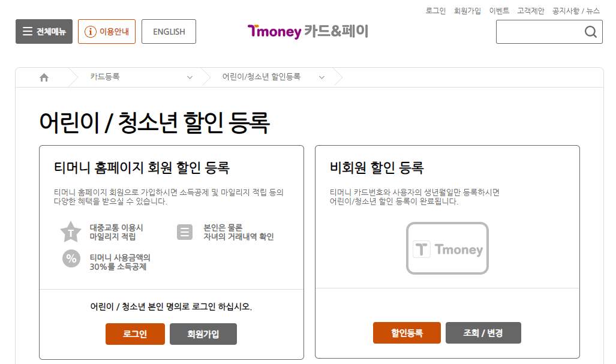Click text 티머니 사용금액의 30%를 소득공제
Screen dimensions: 616x364
[x=120, y=262]
